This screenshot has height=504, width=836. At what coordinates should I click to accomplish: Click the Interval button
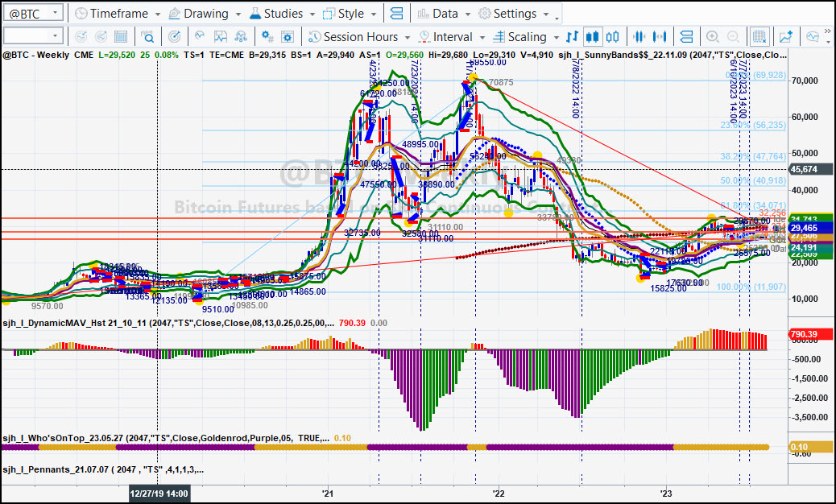[445, 37]
